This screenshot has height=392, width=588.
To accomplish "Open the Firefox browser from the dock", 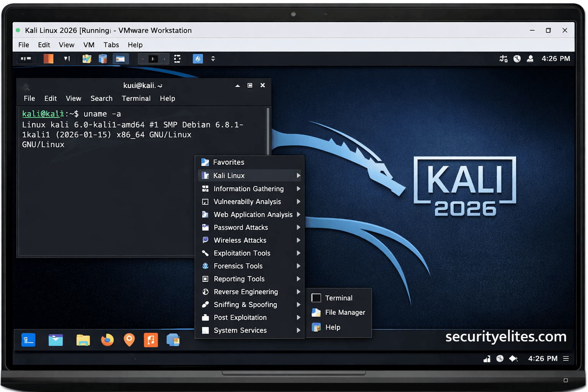I will 107,340.
